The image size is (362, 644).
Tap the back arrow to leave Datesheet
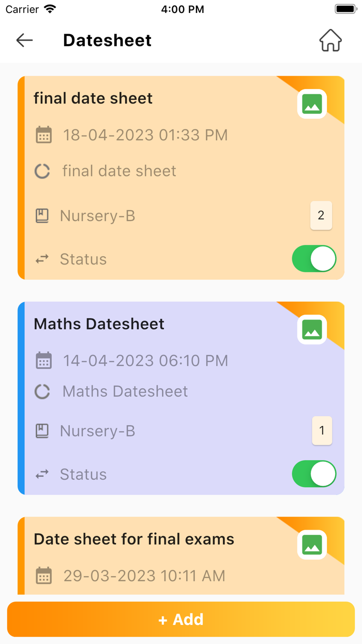click(24, 40)
